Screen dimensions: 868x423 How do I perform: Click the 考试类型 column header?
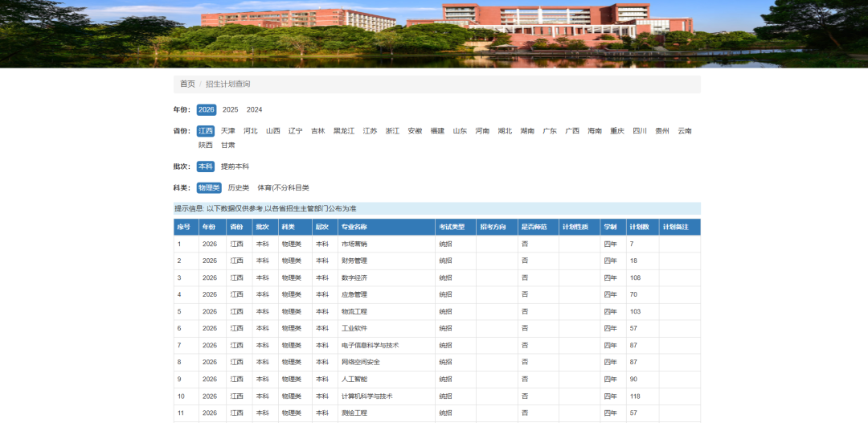click(x=456, y=227)
